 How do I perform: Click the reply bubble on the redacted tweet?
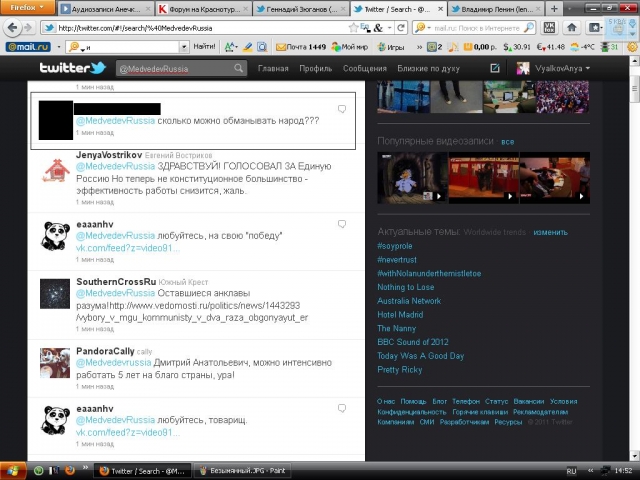coord(342,109)
